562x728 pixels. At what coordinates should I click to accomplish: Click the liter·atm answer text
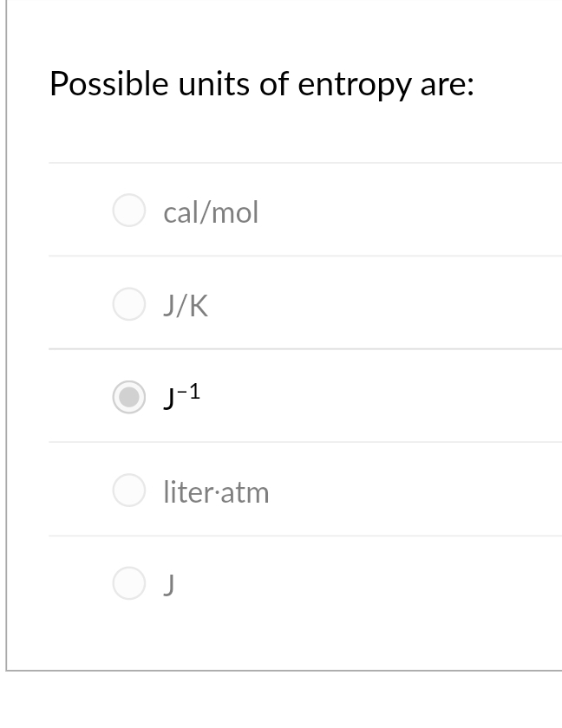click(217, 492)
